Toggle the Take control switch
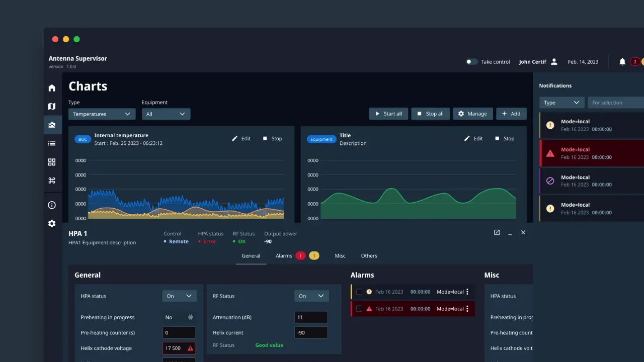644x362 pixels. (471, 62)
